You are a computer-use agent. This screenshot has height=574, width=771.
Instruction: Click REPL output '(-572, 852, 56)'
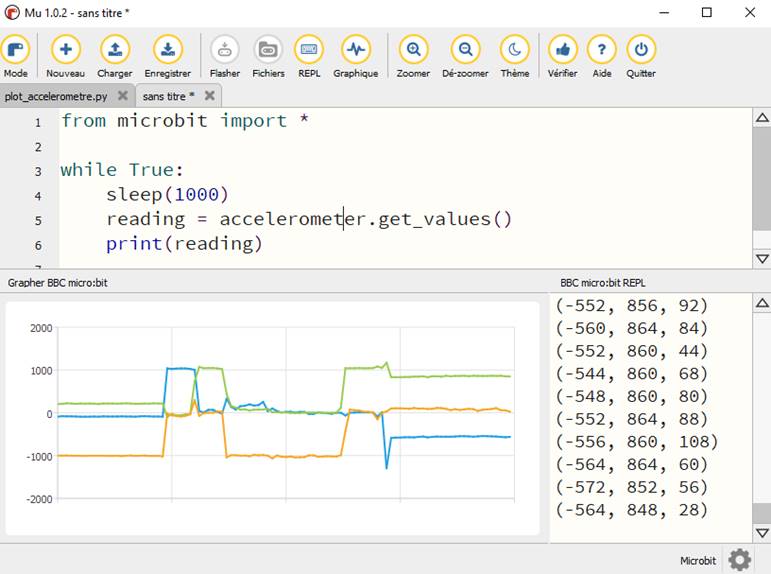coord(631,487)
